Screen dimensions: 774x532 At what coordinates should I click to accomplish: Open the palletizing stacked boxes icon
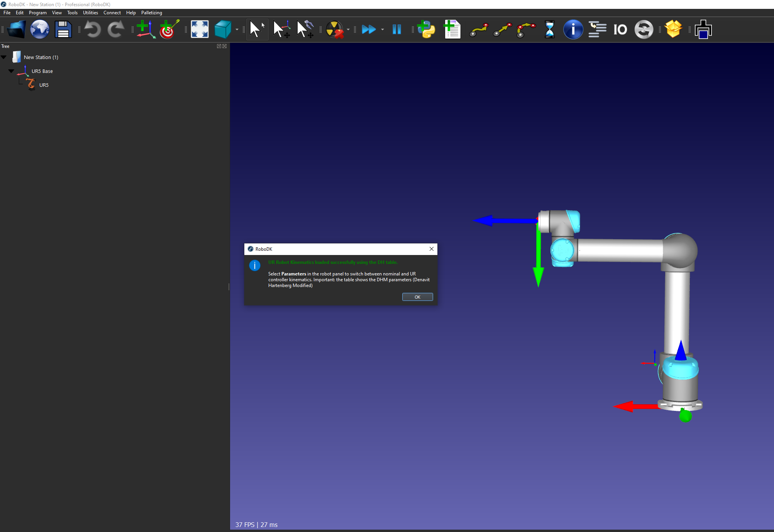703,29
